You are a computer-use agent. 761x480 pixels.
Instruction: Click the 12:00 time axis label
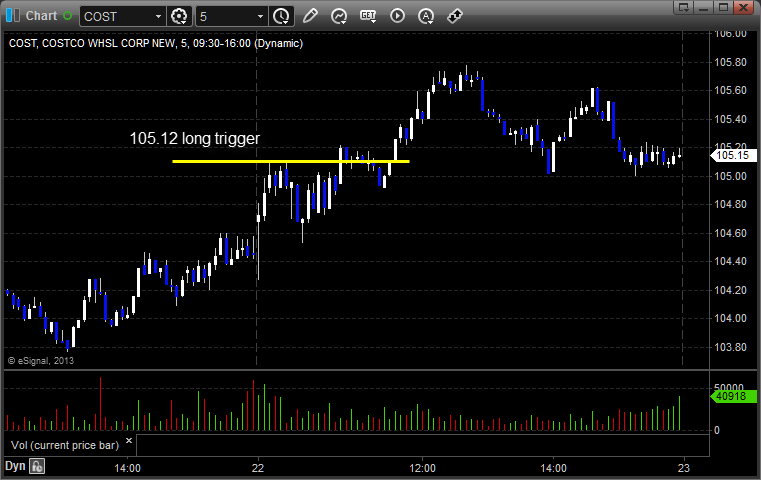422,468
